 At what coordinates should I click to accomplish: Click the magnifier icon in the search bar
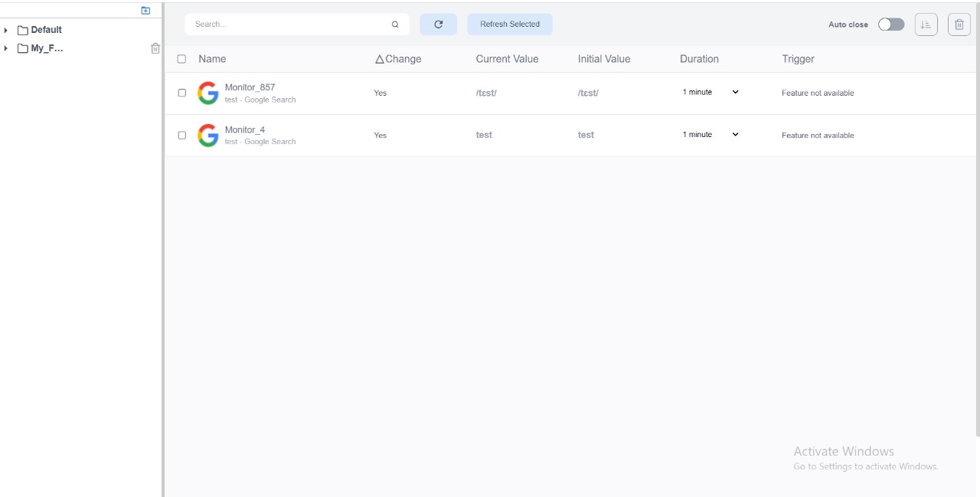coord(395,24)
